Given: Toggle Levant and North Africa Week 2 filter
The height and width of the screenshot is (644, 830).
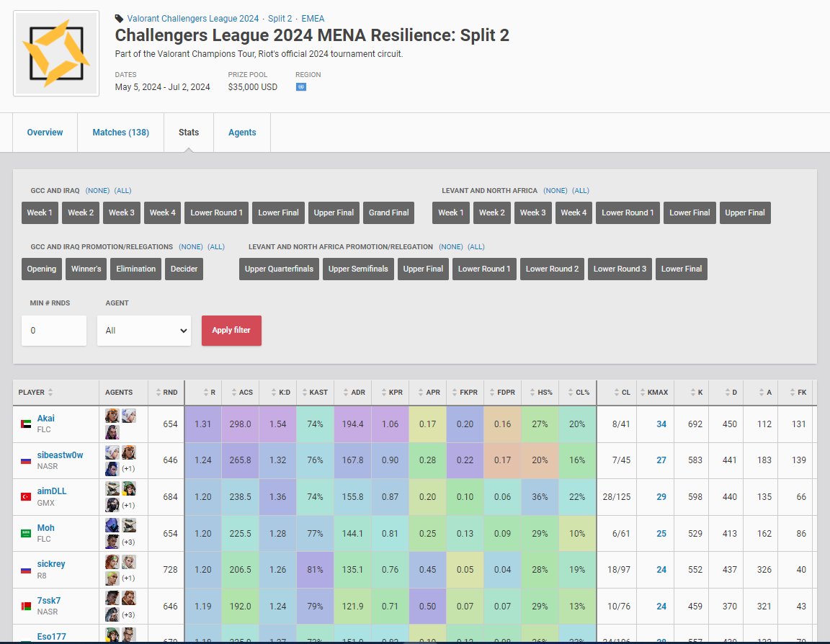Looking at the screenshot, I should pyautogui.click(x=492, y=213).
